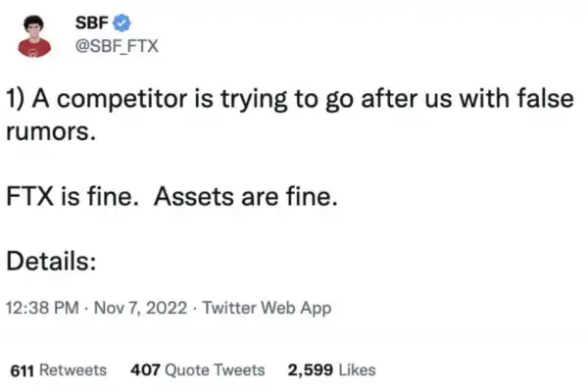Viewport: 588px width, 392px height.
Task: View the 407 Quote Tweets list
Action: point(197,369)
